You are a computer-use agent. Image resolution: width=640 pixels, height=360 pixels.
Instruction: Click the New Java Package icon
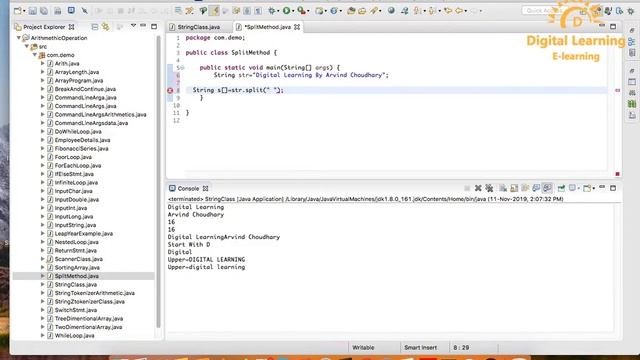tap(319, 11)
